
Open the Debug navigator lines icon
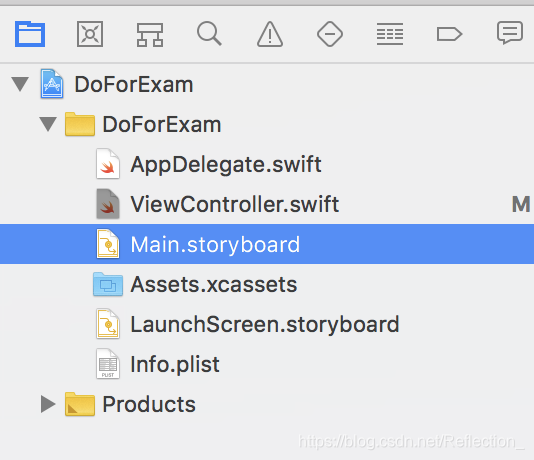390,34
